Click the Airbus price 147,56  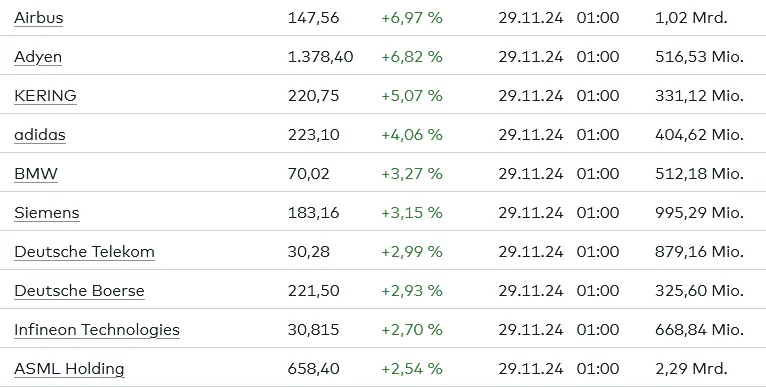click(313, 18)
